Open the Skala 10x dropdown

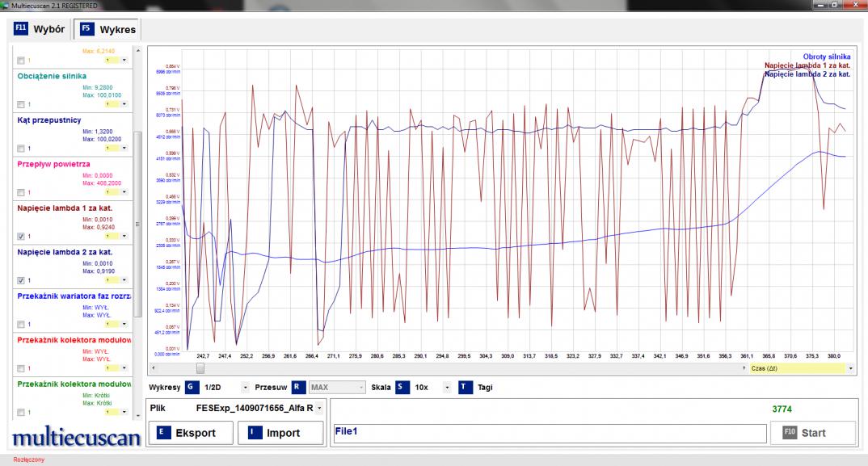[445, 388]
